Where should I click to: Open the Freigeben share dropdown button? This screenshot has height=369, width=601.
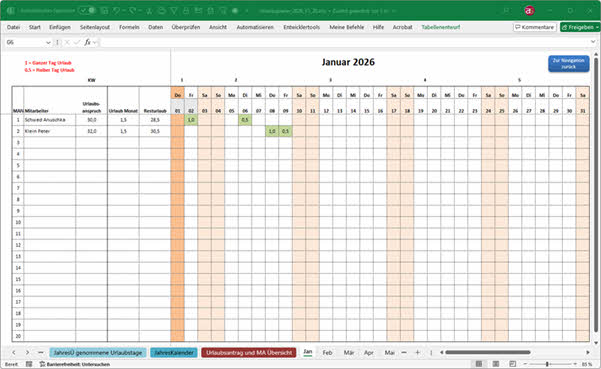(x=580, y=27)
